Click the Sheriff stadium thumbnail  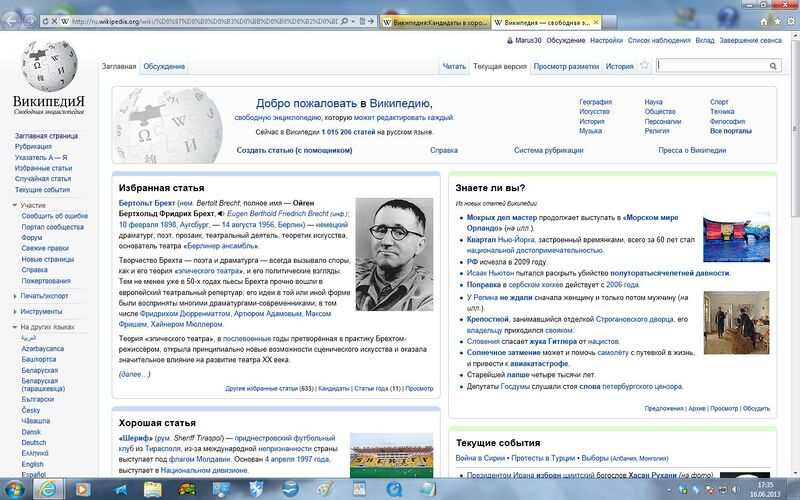pyautogui.click(x=391, y=456)
